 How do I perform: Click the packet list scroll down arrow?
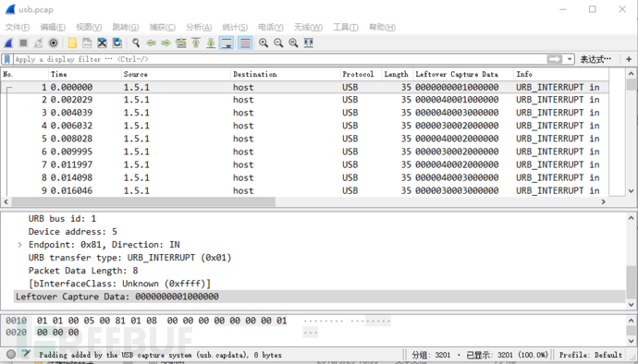[631, 190]
